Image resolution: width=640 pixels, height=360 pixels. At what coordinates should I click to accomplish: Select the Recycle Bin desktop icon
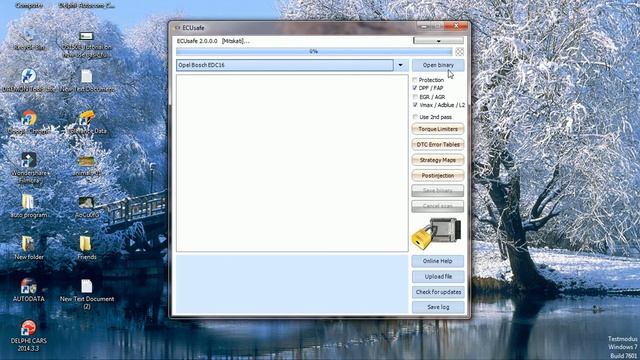point(29,40)
